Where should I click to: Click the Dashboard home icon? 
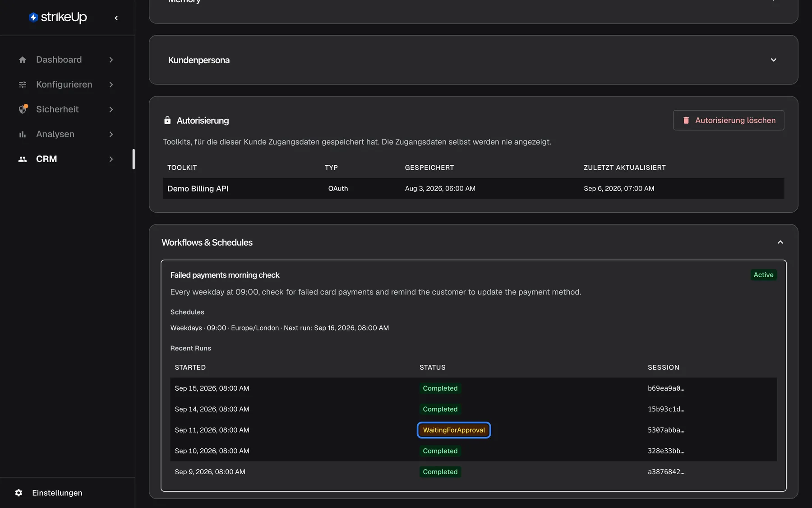point(23,60)
